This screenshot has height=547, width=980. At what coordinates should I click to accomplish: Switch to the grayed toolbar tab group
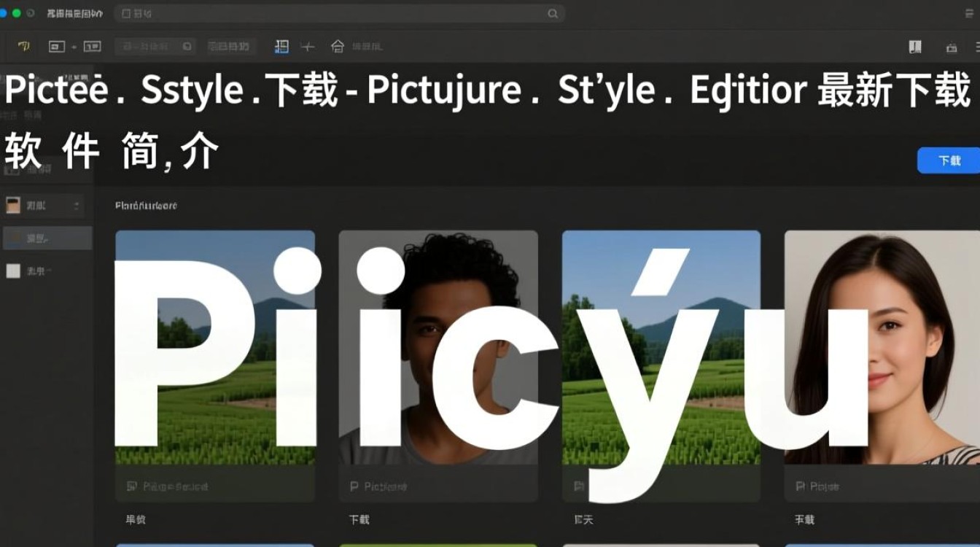231,46
